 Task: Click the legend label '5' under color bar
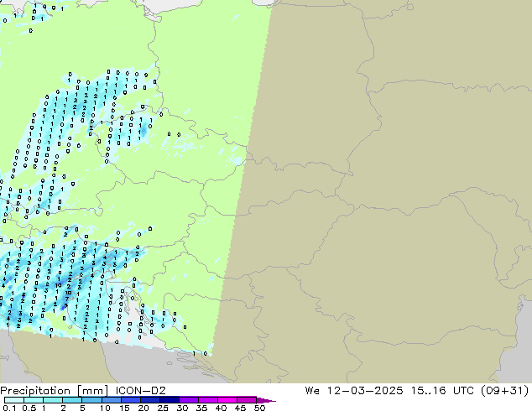tap(82, 408)
